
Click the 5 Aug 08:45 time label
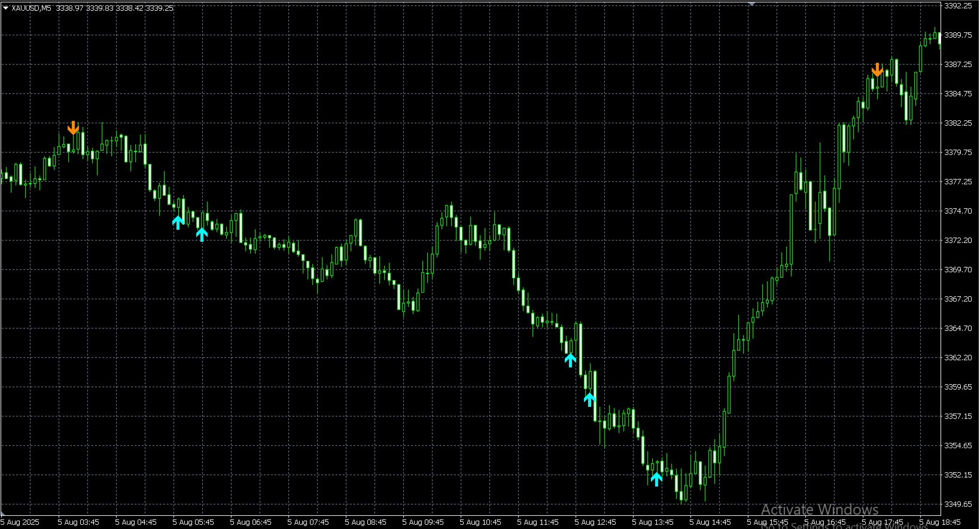point(366,522)
